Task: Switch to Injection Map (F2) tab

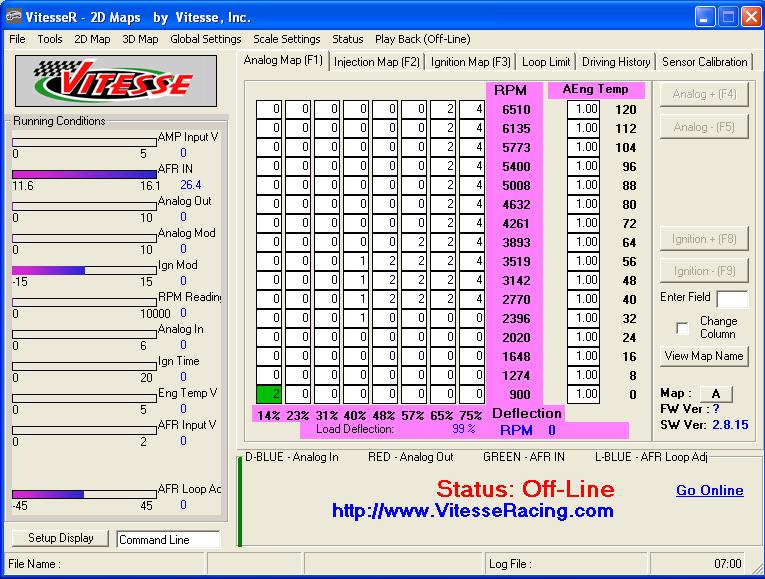Action: tap(377, 62)
